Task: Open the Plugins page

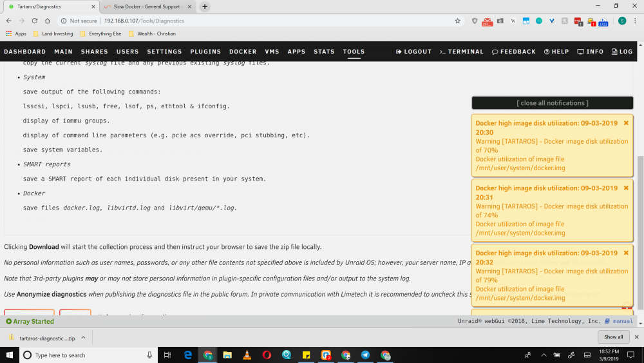Action: coord(205,52)
